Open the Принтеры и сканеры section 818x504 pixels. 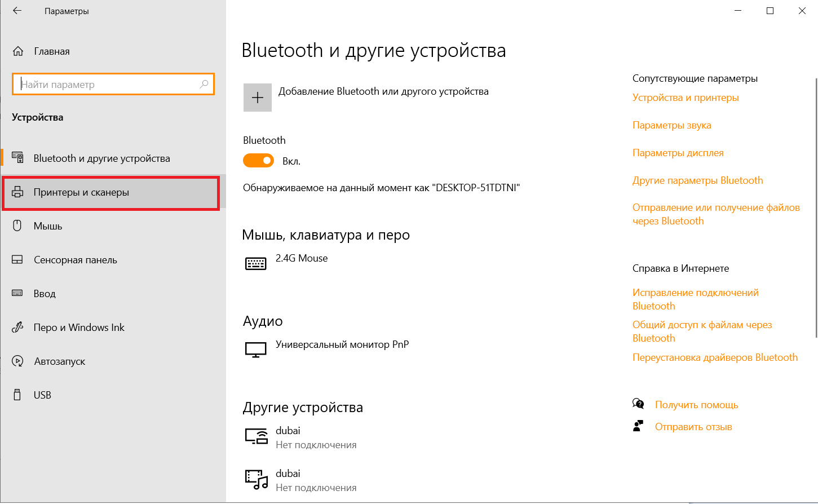tap(82, 192)
